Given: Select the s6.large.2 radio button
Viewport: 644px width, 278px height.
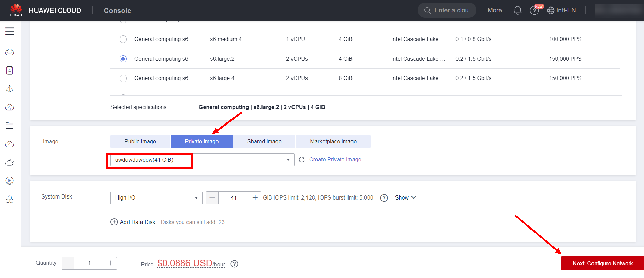Looking at the screenshot, I should click(x=123, y=59).
